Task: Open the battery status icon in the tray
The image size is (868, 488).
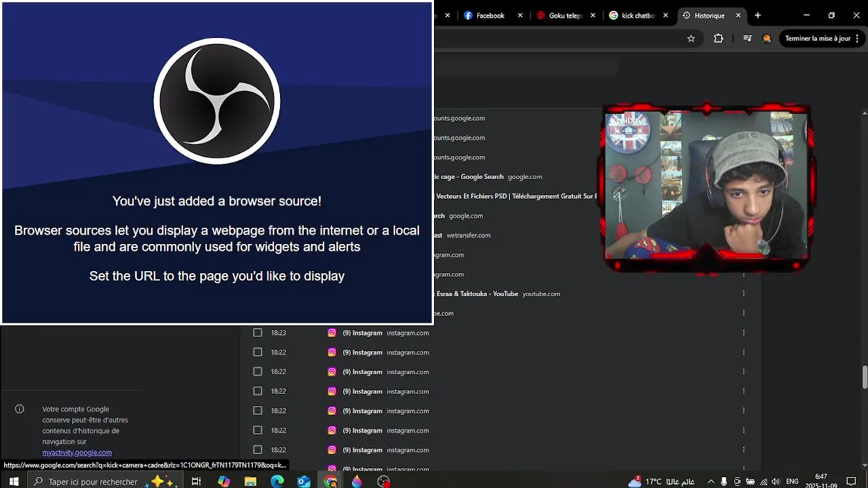Action: [751, 482]
